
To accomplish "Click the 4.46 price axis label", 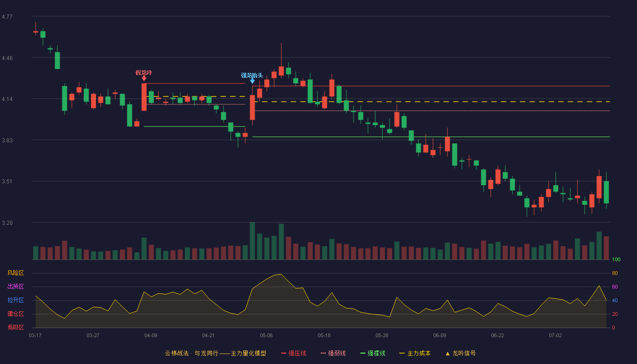I will pos(7,58).
